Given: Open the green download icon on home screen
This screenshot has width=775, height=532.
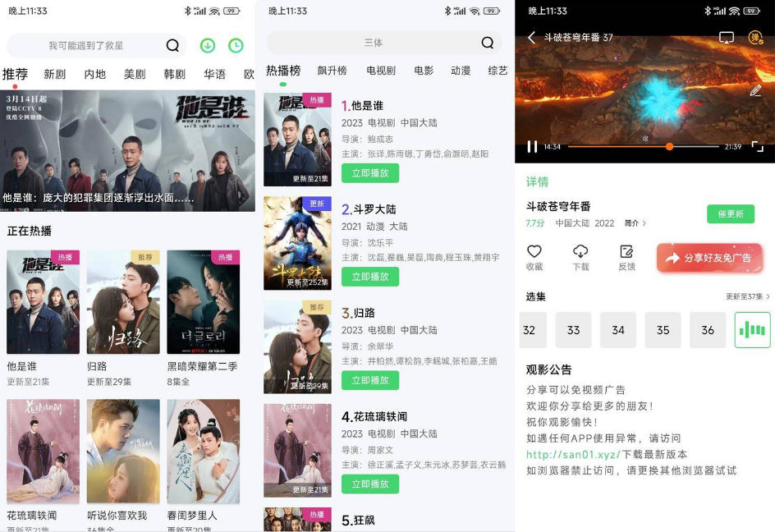Looking at the screenshot, I should [x=208, y=45].
